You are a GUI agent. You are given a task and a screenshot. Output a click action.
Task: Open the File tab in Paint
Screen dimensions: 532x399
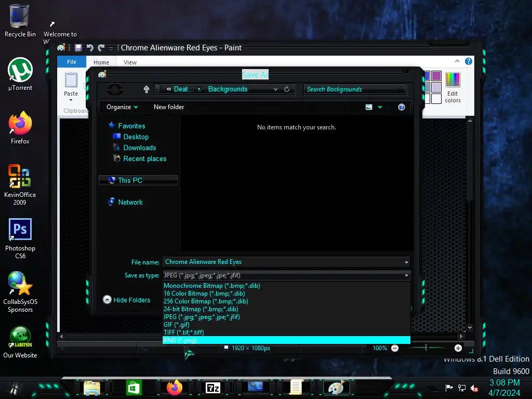72,62
